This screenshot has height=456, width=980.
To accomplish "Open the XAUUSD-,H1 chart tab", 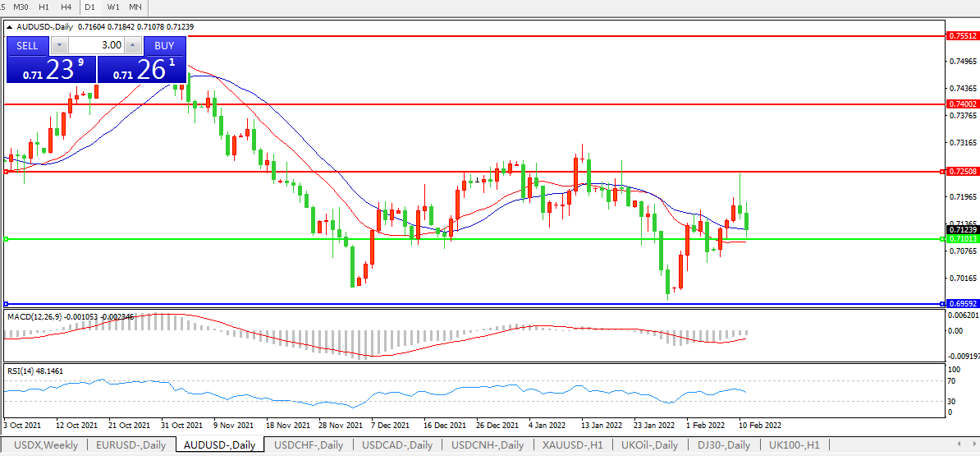I will [572, 445].
